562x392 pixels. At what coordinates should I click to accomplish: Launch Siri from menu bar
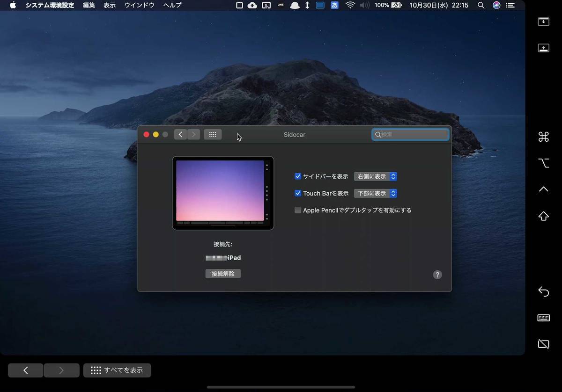[496, 5]
